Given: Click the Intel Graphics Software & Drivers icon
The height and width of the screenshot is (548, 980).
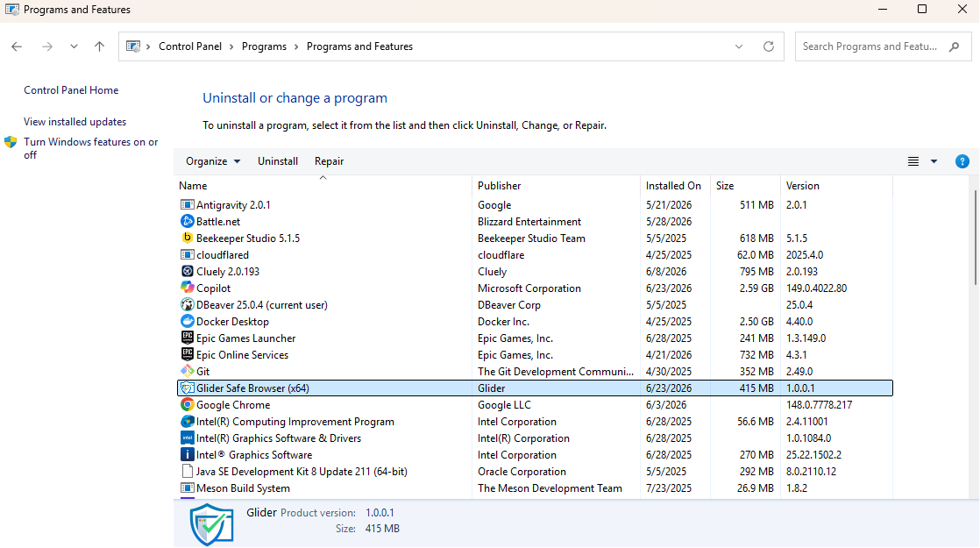Looking at the screenshot, I should (x=187, y=438).
